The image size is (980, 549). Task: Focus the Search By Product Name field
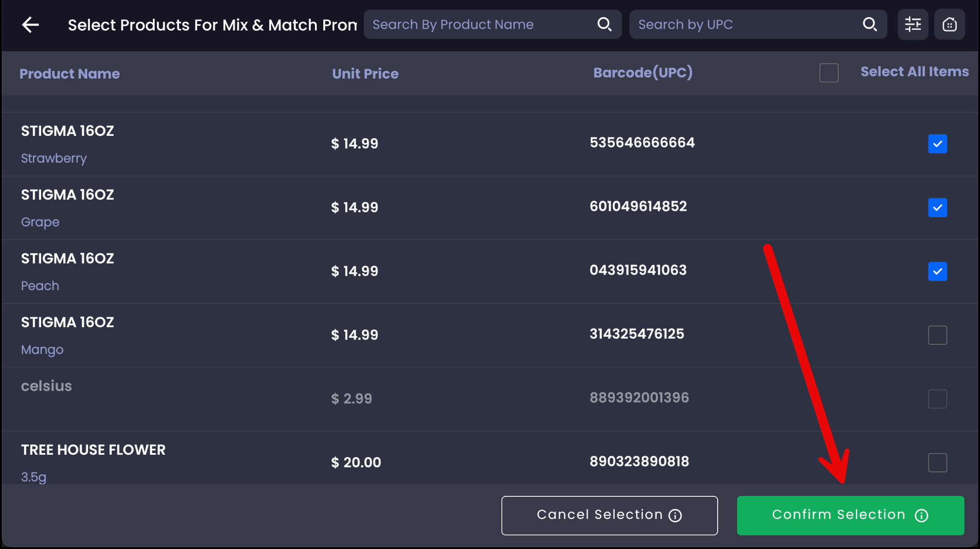pos(480,24)
